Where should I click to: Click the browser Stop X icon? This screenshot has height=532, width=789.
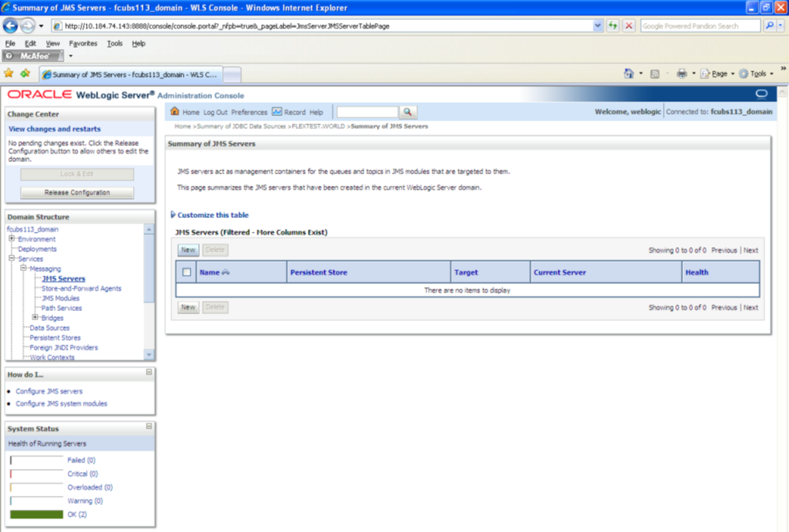tap(629, 25)
